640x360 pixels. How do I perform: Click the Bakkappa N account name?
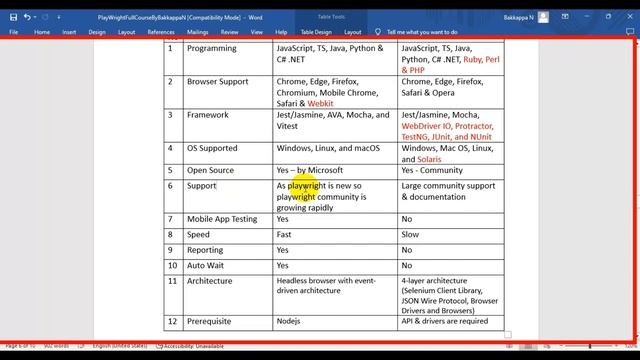(x=518, y=18)
